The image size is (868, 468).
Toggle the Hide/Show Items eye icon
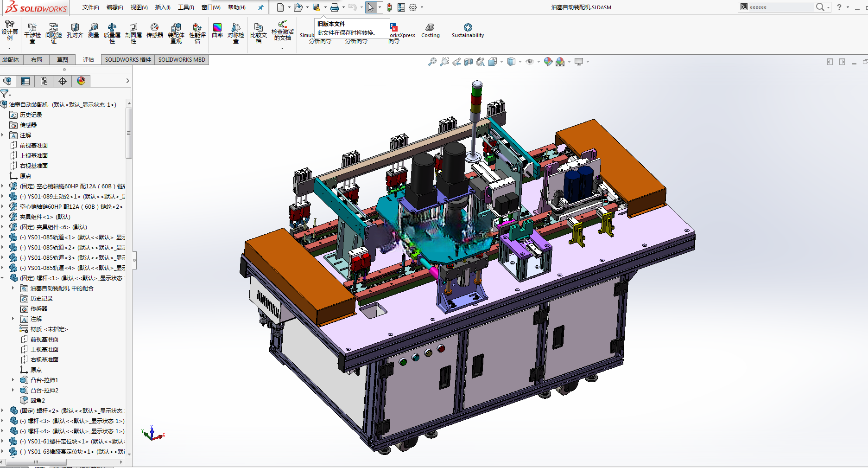click(530, 62)
